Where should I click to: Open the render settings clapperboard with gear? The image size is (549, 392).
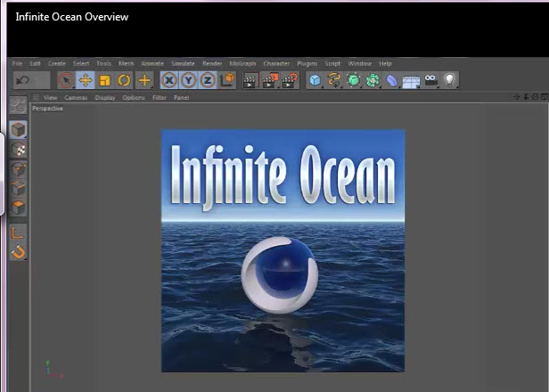coord(290,80)
